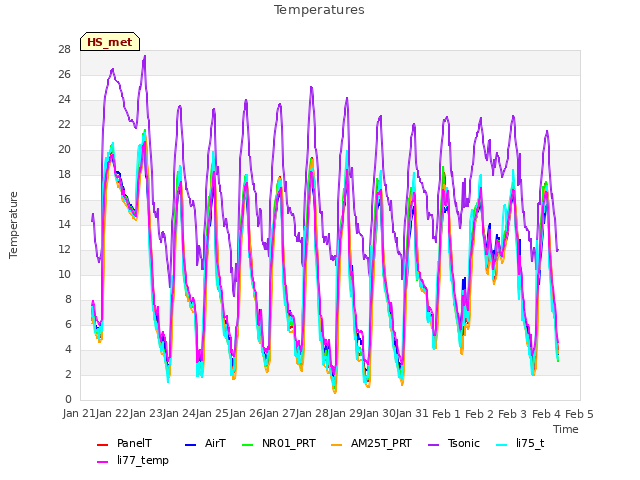
Task: Click the Feb 3 x-axis tick label
Action: 513,414
